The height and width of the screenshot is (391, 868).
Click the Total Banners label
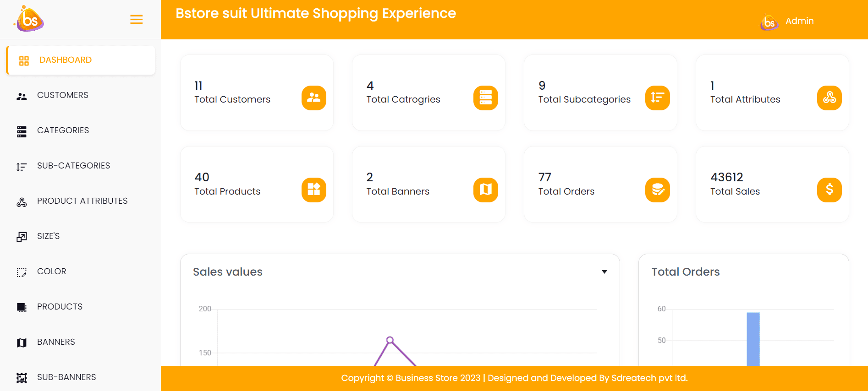pos(398,191)
